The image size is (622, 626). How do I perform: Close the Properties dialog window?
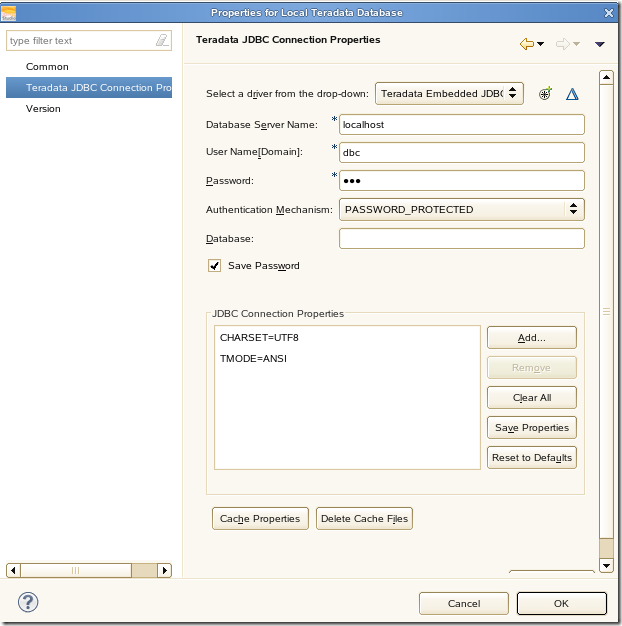click(x=609, y=12)
